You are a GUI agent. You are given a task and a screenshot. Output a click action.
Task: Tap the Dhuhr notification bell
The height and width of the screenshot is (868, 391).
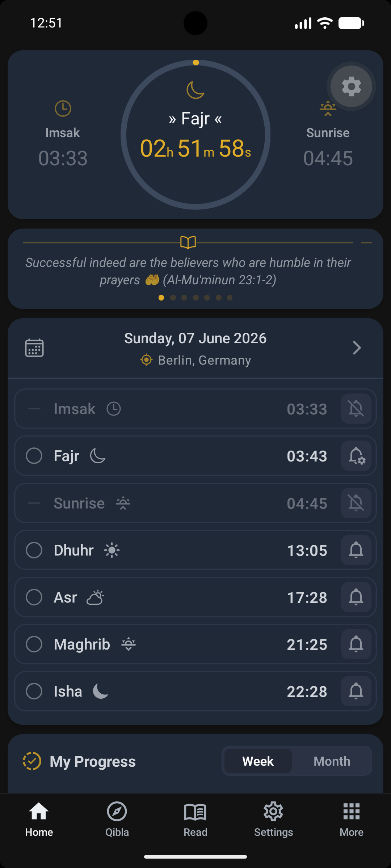356,550
